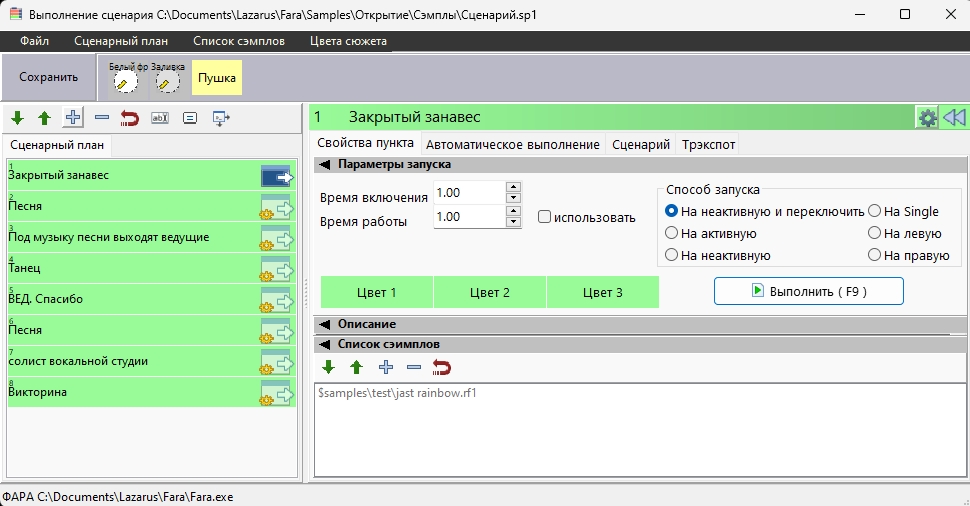The width and height of the screenshot is (970, 506).
Task: Increase Время работы with up spinner
Action: pyautogui.click(x=513, y=211)
